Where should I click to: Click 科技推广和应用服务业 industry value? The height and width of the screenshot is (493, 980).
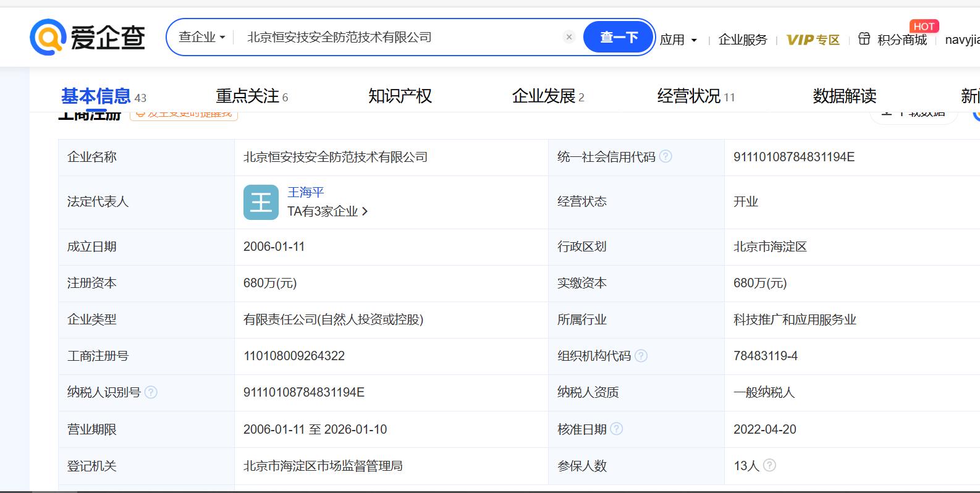[795, 319]
